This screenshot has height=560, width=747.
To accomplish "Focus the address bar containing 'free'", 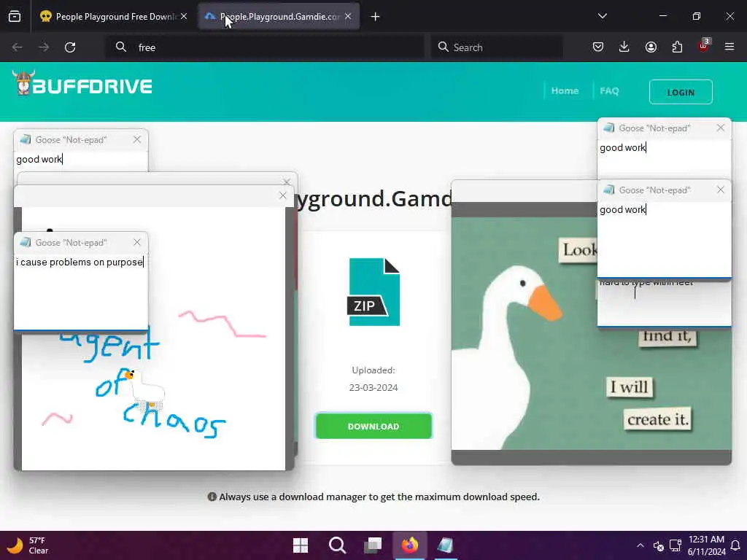I will [x=264, y=47].
